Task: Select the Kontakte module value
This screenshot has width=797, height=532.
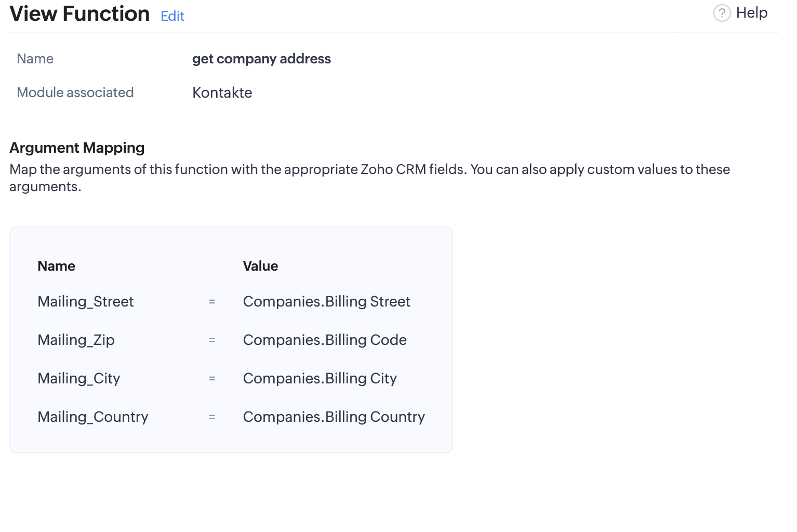Action: pos(222,92)
